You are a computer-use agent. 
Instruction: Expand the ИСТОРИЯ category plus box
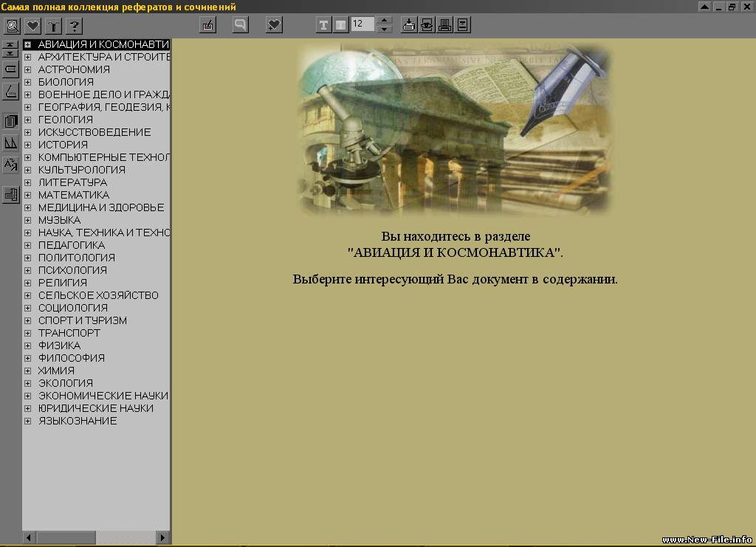click(28, 145)
